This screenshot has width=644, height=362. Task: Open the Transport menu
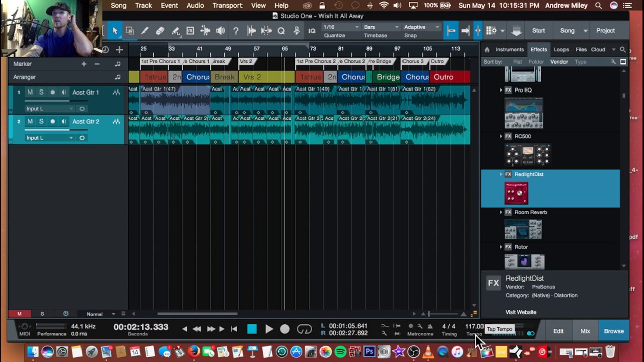pos(227,5)
